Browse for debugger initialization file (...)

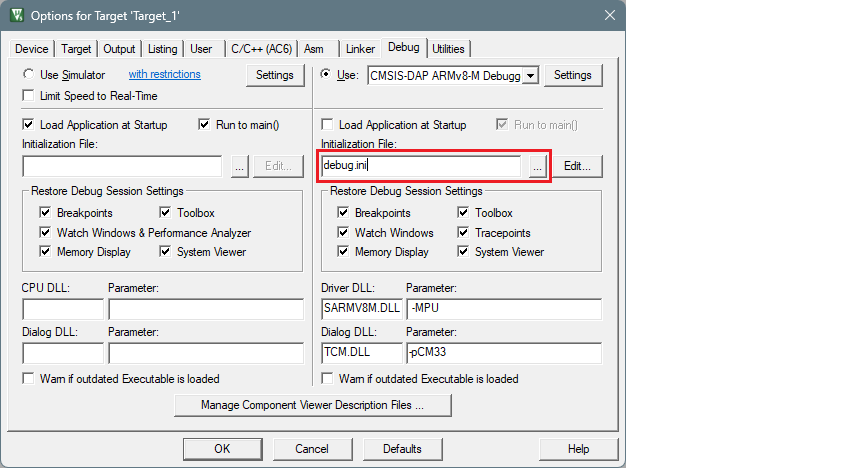537,166
